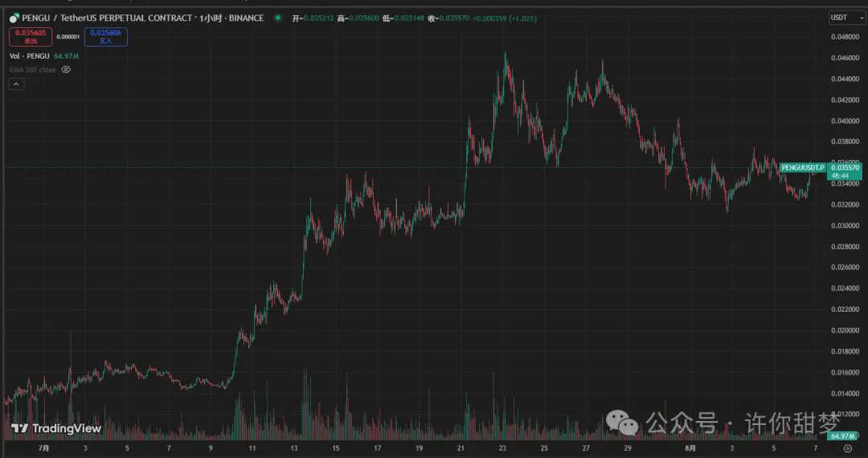
Task: Click date 29 on the time axis
Action: click(x=627, y=448)
